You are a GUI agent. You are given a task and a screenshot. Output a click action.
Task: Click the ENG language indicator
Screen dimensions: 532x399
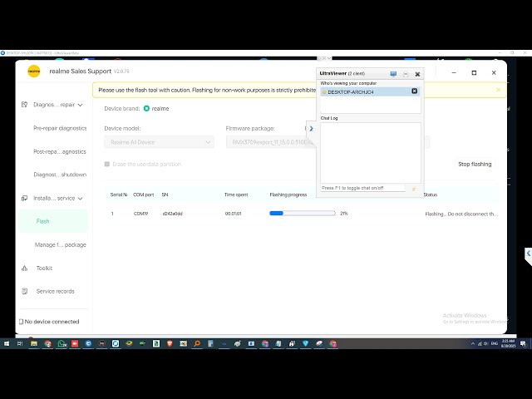click(x=495, y=343)
